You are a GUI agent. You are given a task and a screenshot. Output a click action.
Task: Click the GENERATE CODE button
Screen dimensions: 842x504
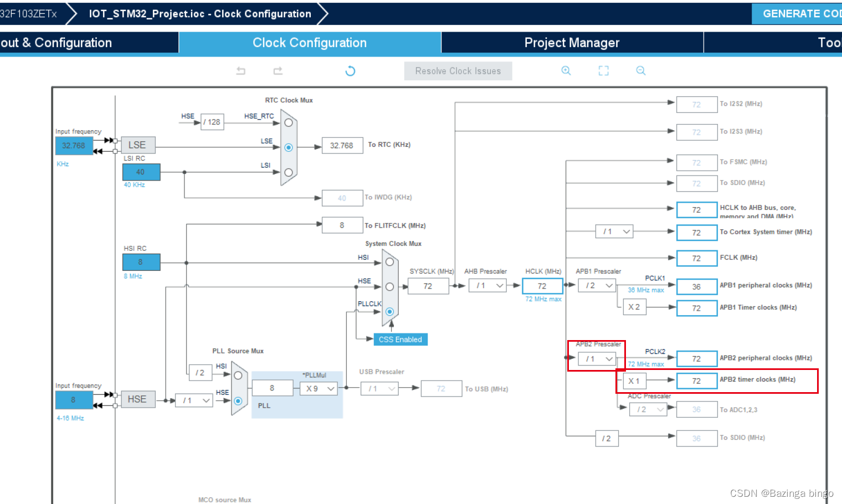[797, 14]
